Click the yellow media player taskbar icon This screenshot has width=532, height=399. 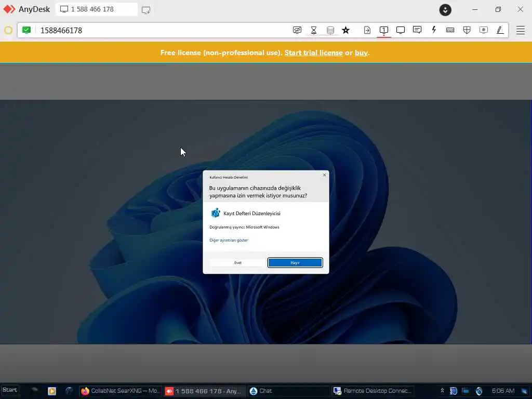point(52,391)
